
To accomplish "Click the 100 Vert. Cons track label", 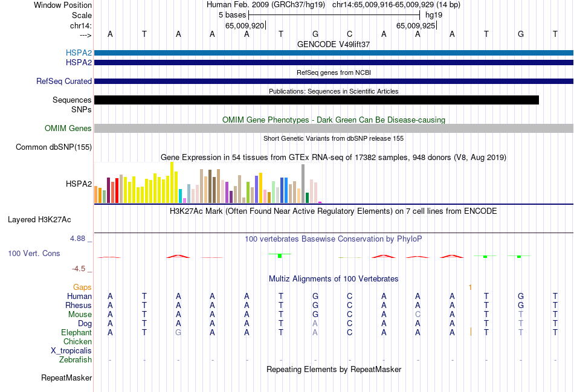I will pyautogui.click(x=34, y=253).
